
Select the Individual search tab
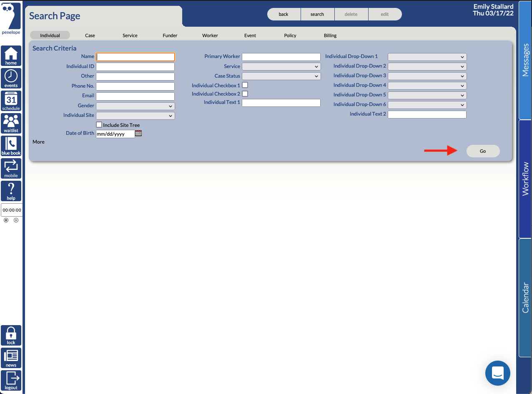coord(50,35)
